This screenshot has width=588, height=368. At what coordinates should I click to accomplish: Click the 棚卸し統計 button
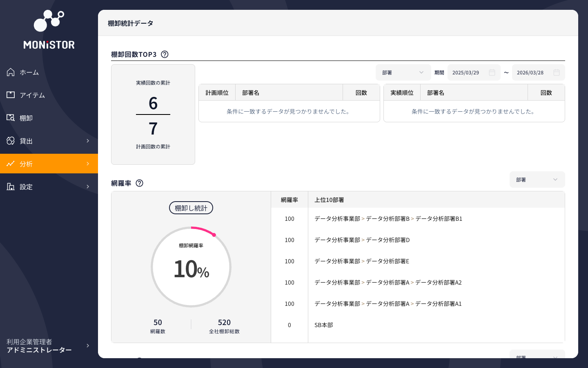[x=191, y=208]
